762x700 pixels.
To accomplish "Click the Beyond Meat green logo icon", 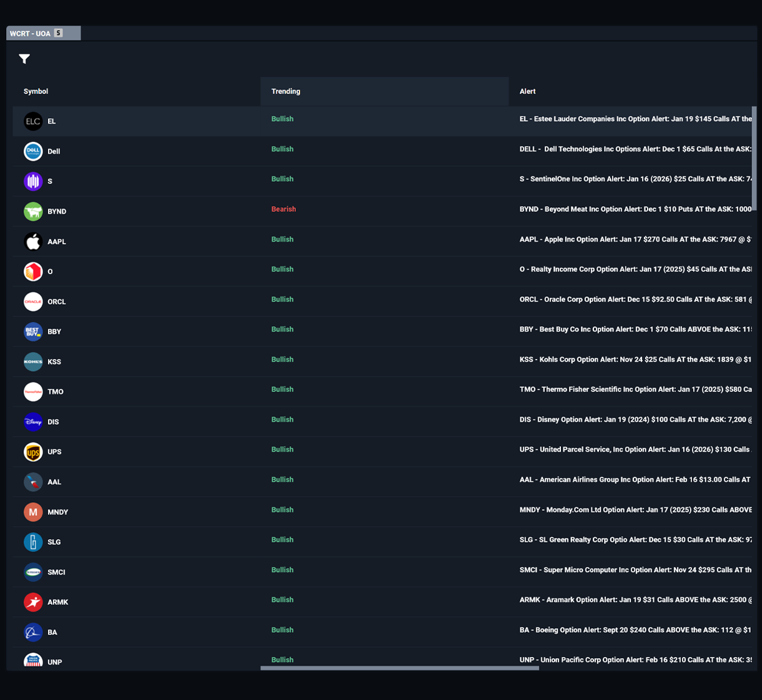I will 33,211.
